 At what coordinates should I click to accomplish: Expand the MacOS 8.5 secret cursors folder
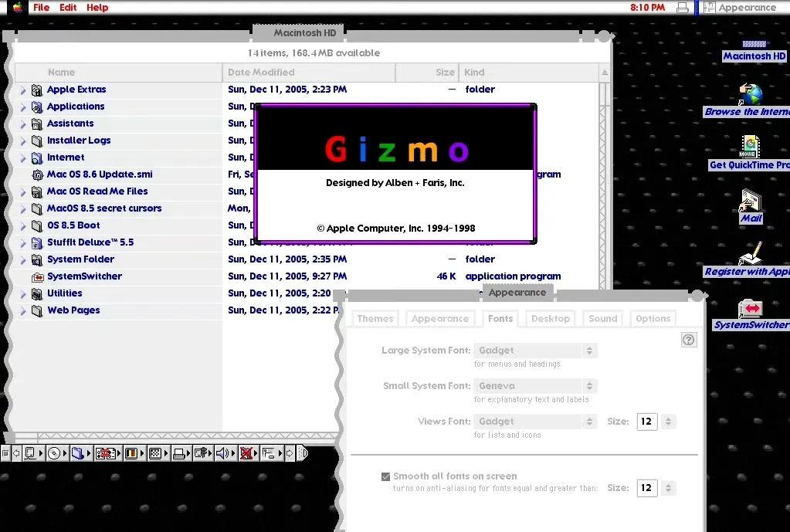coord(23,209)
